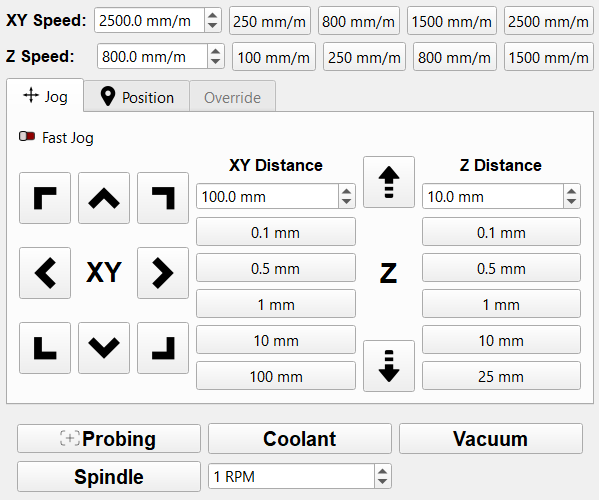Screen dimensions: 599x500
Task: Toggle the Coolant button
Action: coord(300,439)
